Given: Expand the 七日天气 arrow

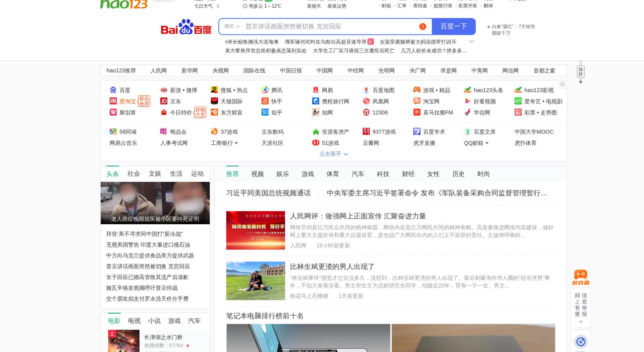Looking at the screenshot, I should 218,6.
